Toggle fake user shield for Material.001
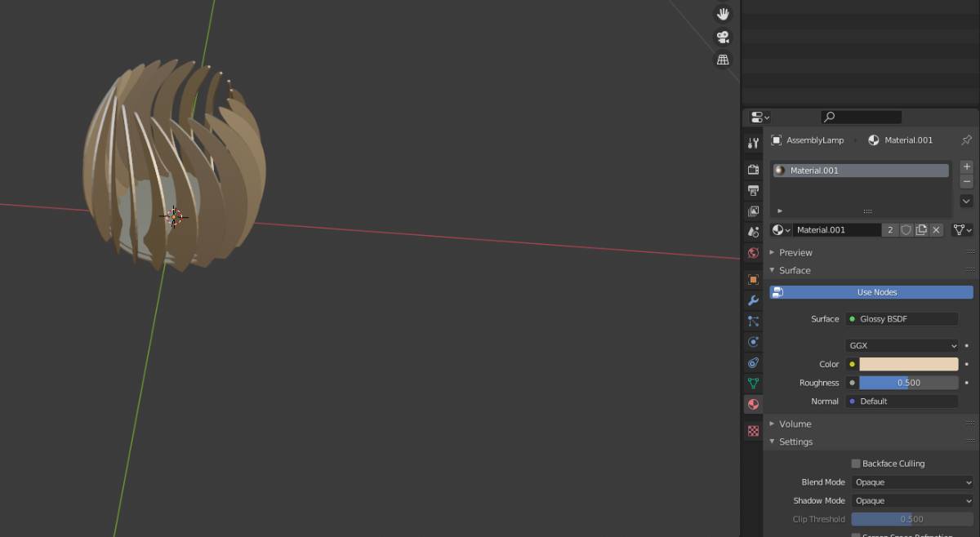Viewport: 980px width, 537px height. pyautogui.click(x=906, y=230)
